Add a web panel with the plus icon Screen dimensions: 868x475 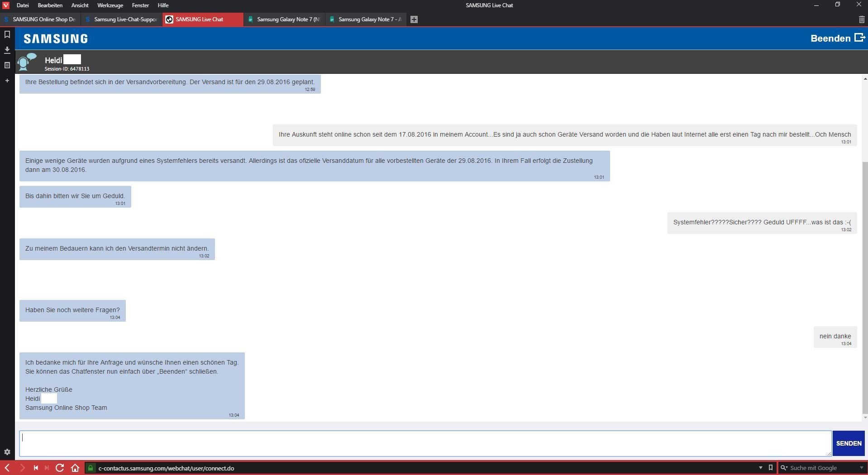click(x=7, y=81)
